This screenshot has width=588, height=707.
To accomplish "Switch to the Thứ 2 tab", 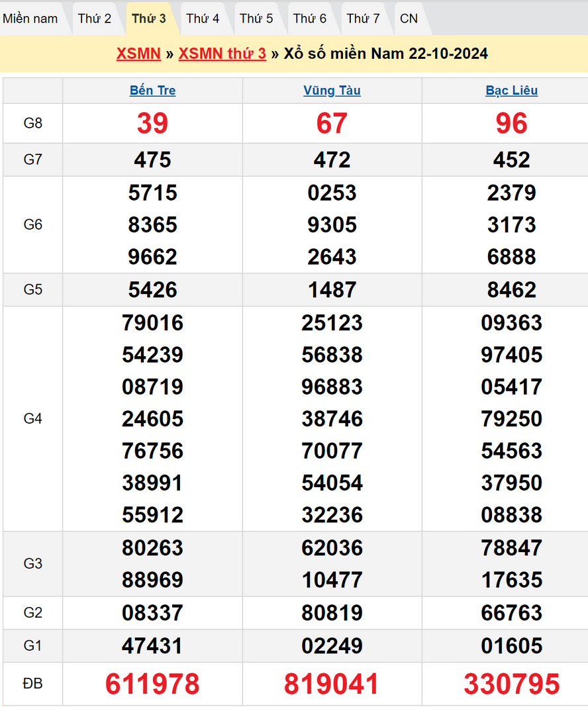I will pyautogui.click(x=95, y=19).
